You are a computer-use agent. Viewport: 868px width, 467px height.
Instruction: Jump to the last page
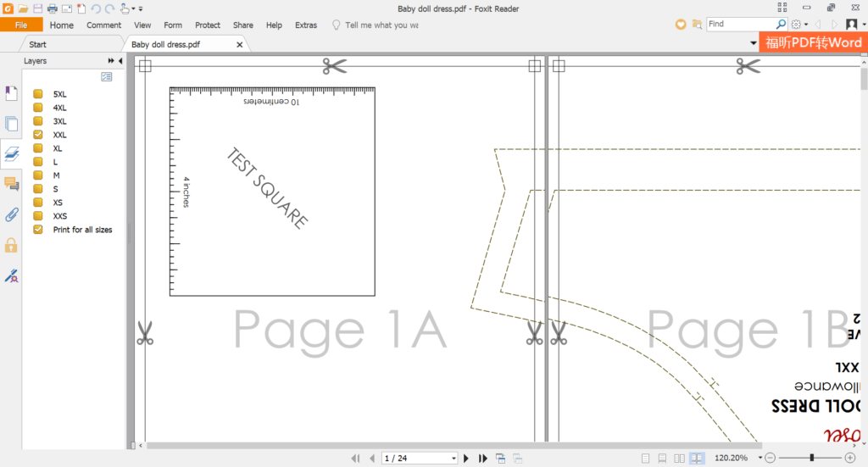pyautogui.click(x=483, y=459)
